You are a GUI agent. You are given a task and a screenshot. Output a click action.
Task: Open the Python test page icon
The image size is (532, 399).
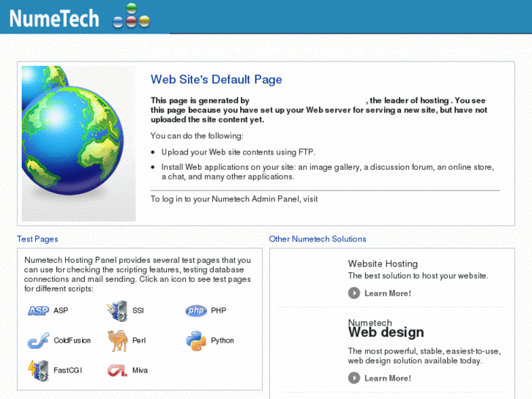click(x=196, y=340)
